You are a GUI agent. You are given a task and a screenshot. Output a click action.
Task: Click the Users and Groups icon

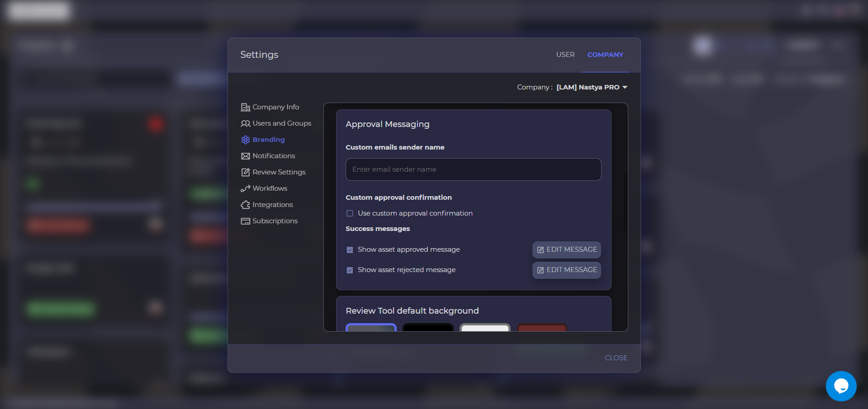click(x=245, y=123)
